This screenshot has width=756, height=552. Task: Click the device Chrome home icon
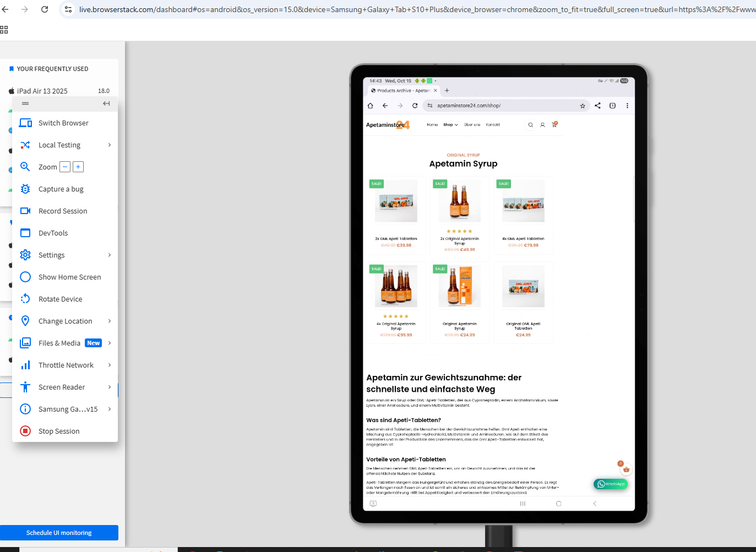click(370, 106)
